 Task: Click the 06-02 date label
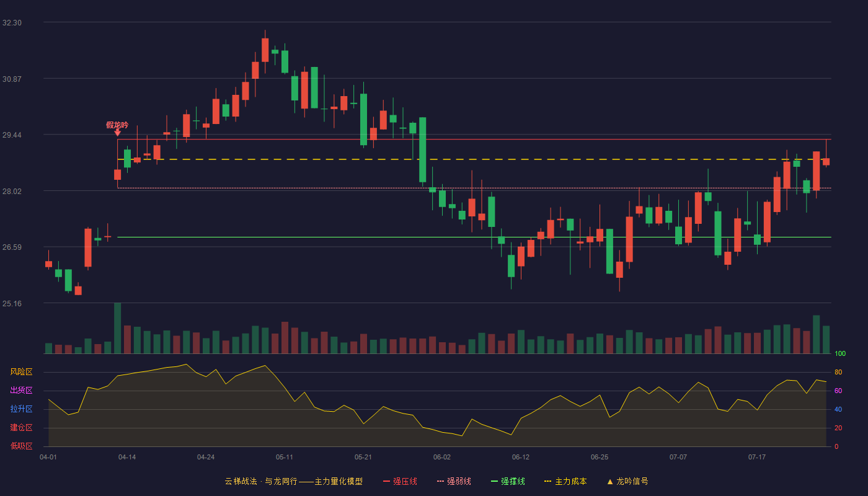(x=442, y=457)
